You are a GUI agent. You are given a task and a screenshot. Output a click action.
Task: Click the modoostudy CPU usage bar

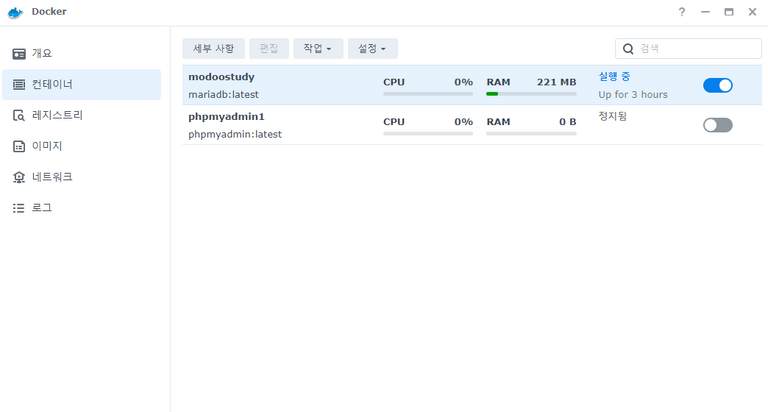428,94
